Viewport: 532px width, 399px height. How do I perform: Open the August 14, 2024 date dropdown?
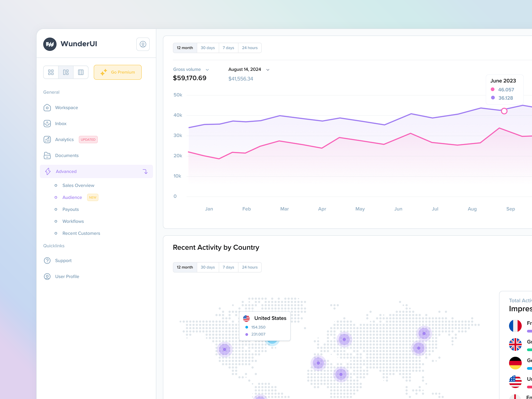pos(268,69)
